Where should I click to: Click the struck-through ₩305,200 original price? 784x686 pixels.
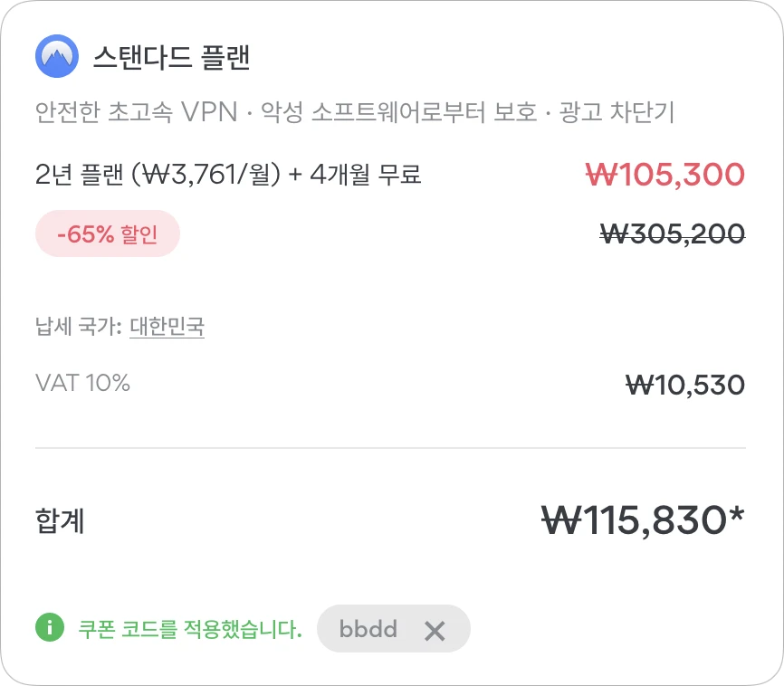point(673,233)
